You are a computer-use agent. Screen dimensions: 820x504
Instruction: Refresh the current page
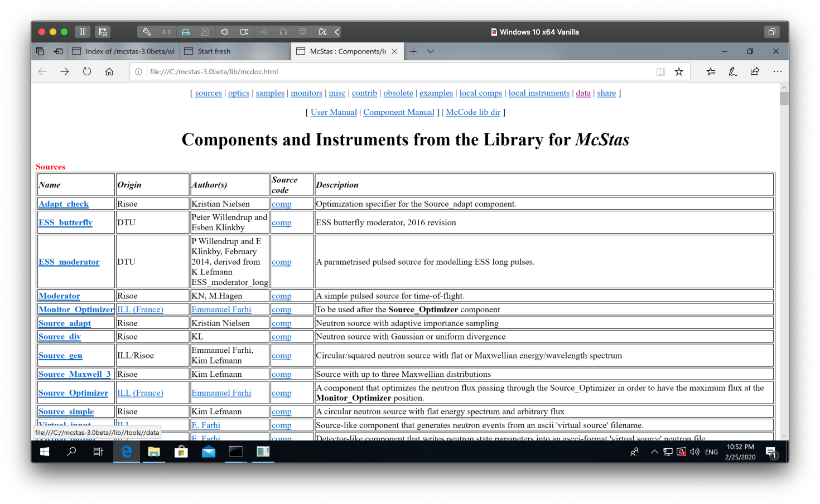point(86,71)
